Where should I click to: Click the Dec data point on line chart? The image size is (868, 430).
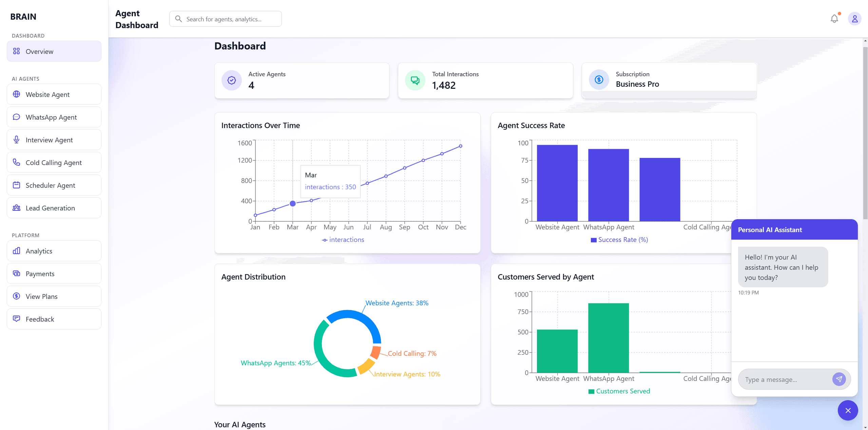click(x=460, y=146)
